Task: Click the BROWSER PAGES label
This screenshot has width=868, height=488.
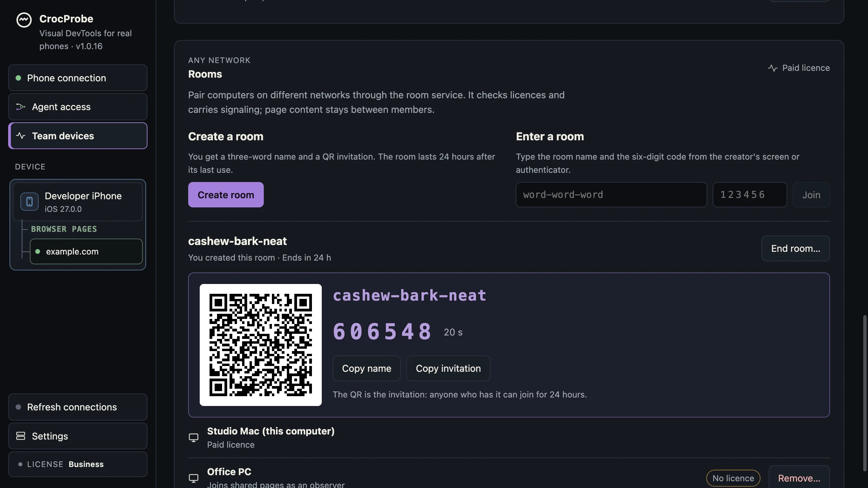Action: click(64, 229)
